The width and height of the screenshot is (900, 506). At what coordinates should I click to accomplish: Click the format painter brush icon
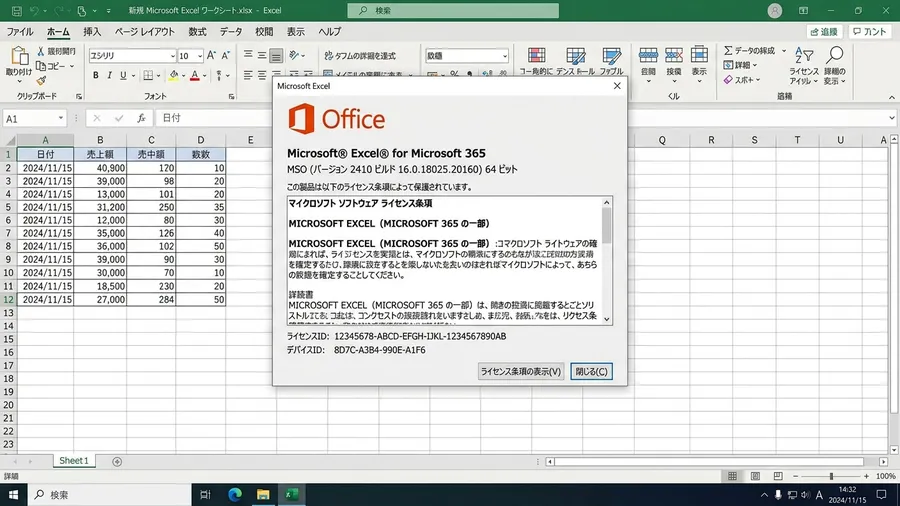(x=41, y=81)
